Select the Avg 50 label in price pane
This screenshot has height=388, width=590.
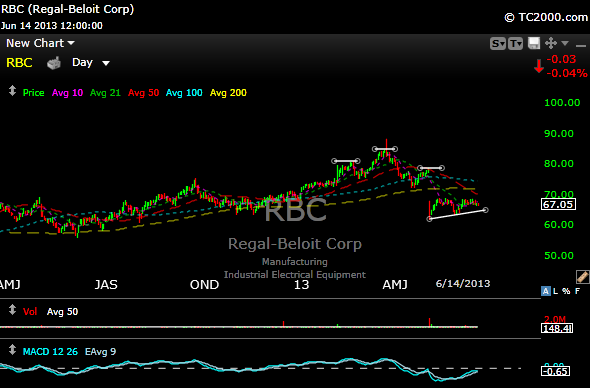[143, 93]
